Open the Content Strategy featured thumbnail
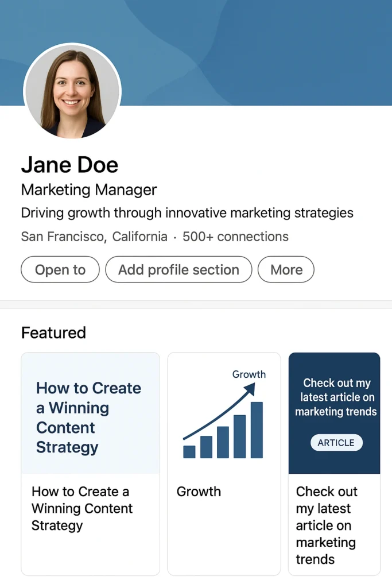The image size is (392, 588). point(90,413)
